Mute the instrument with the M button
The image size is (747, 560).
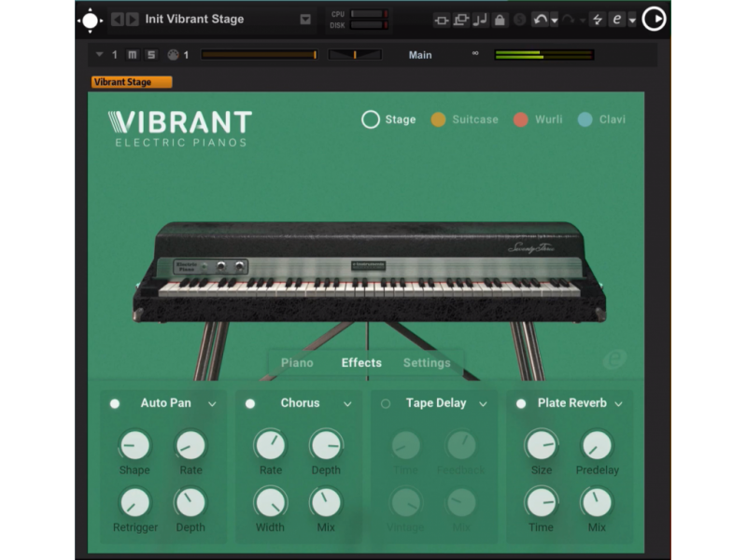[x=132, y=55]
